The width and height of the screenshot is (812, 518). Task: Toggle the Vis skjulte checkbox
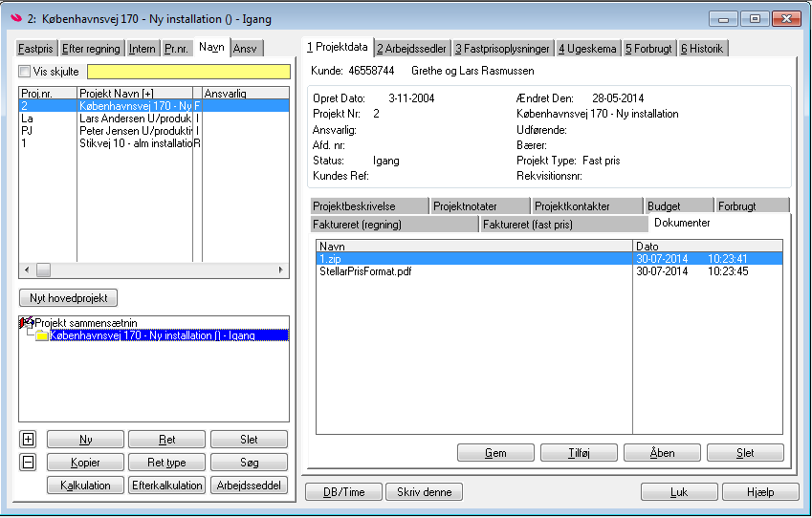point(24,72)
